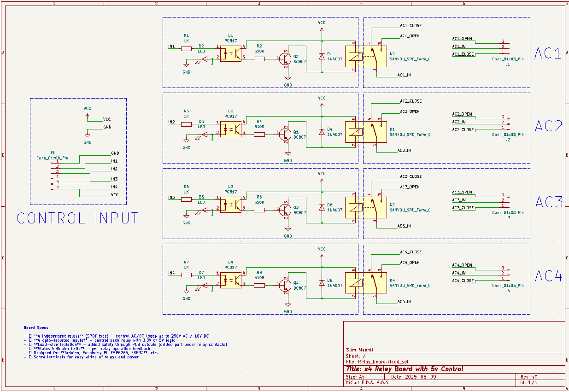569x392 pixels.
Task: Pick the D6 1N4007 diode symbol
Action: point(321,207)
